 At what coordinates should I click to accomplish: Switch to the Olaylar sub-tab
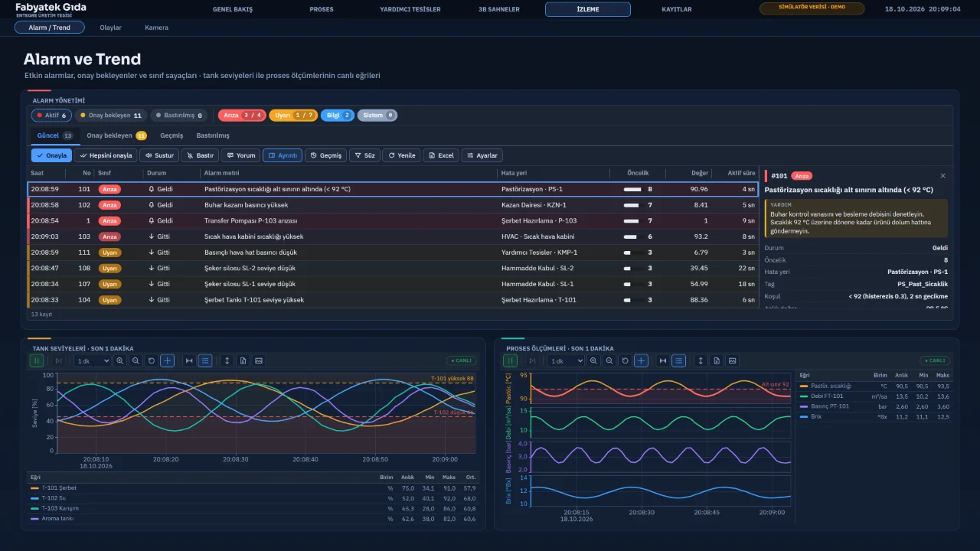(x=110, y=28)
